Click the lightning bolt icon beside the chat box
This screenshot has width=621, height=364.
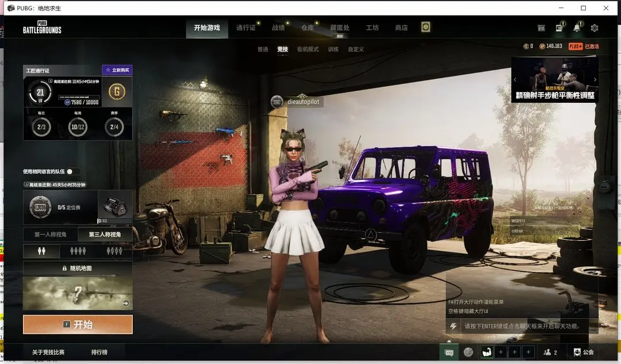coord(453,327)
